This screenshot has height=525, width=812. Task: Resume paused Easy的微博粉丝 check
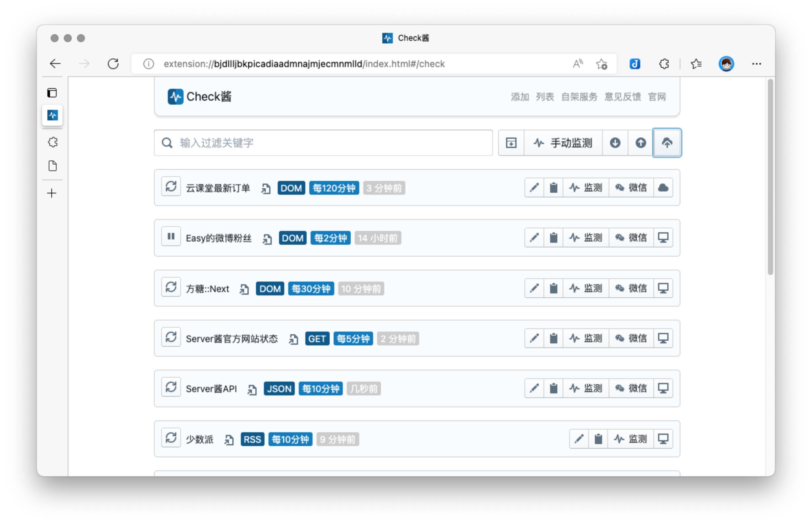(171, 236)
